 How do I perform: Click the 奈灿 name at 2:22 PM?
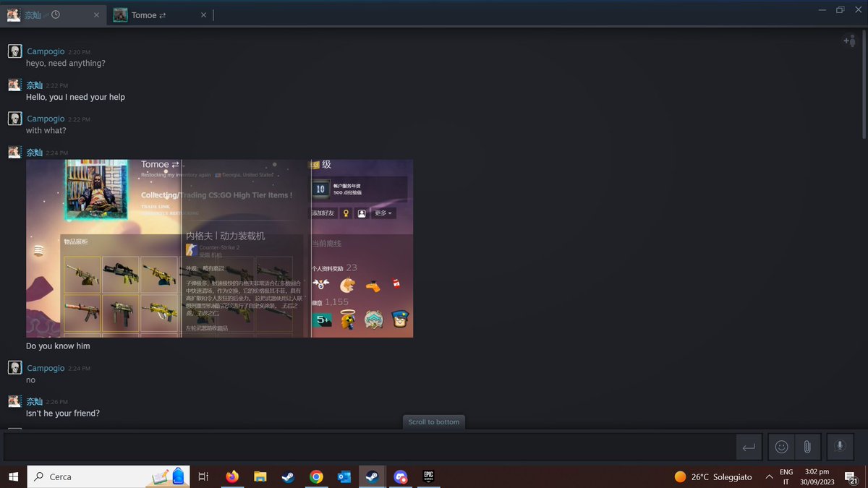(x=34, y=85)
